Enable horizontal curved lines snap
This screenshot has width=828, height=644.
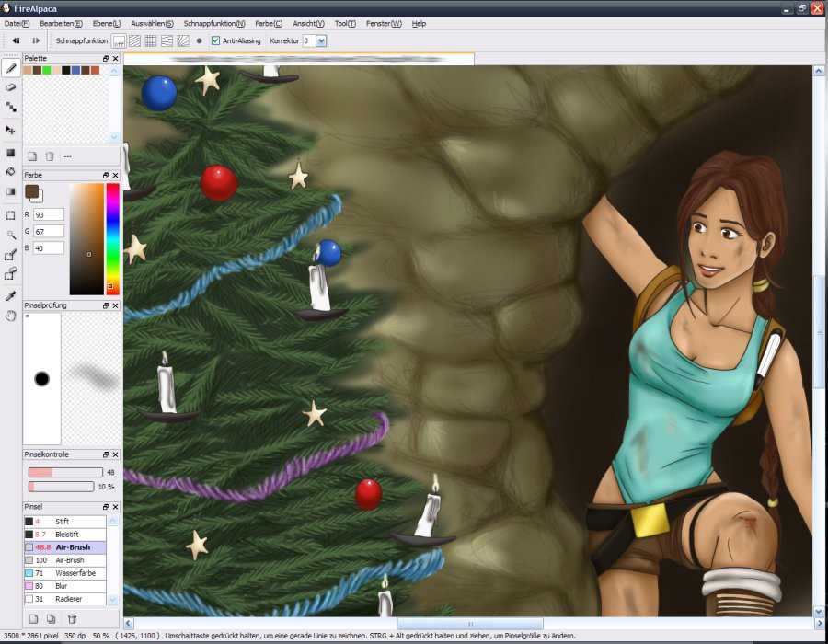point(167,41)
